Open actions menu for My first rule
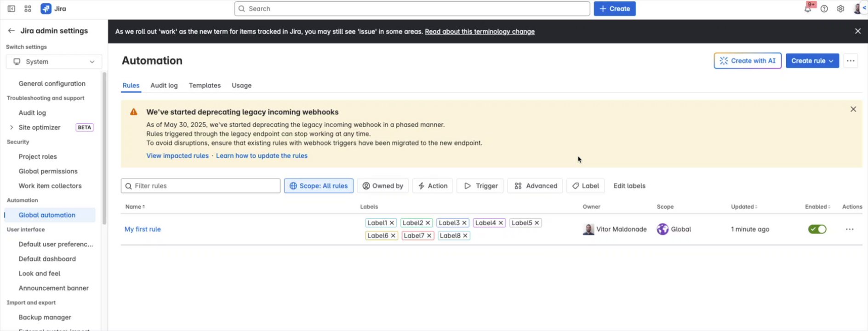868x331 pixels. (849, 229)
